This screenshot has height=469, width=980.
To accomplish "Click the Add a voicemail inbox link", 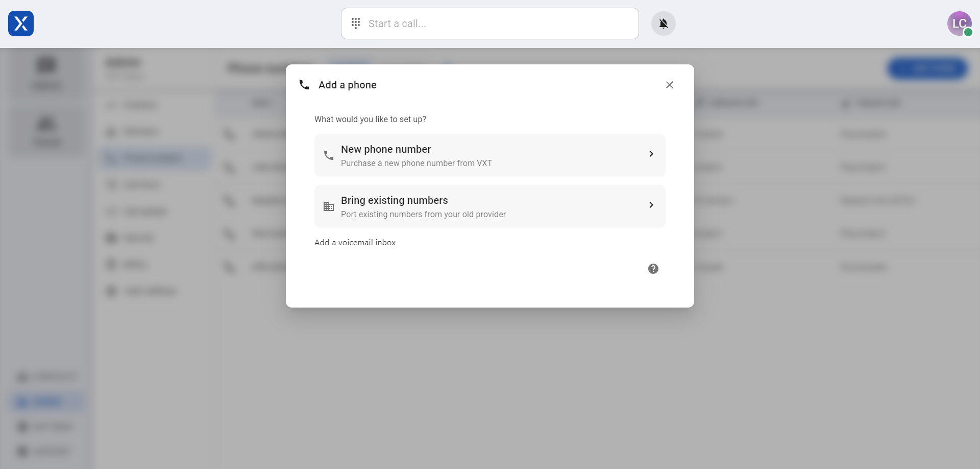I will (x=355, y=242).
